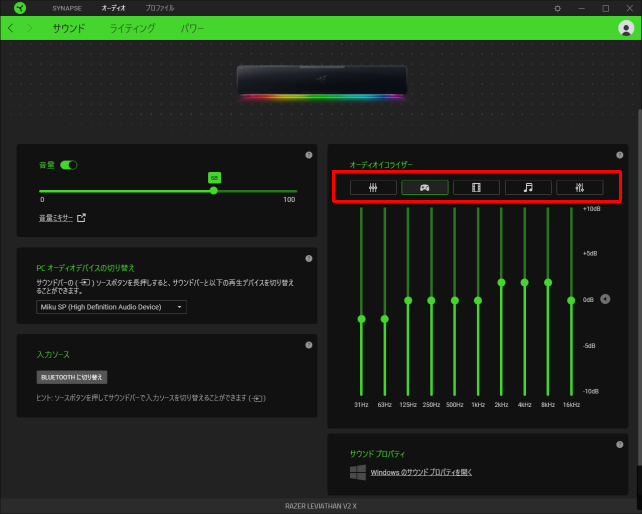642x514 pixels.
Task: Switch to the パワー tab
Action: 192,29
